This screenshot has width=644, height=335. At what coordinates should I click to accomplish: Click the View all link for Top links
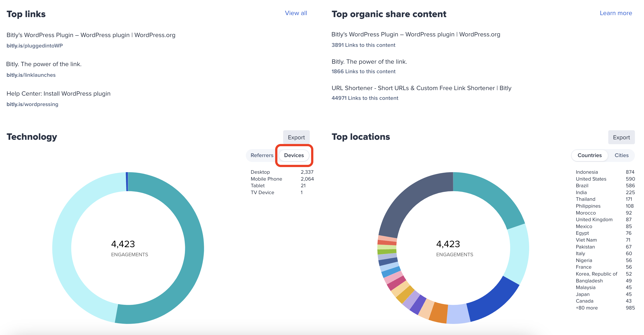[296, 13]
